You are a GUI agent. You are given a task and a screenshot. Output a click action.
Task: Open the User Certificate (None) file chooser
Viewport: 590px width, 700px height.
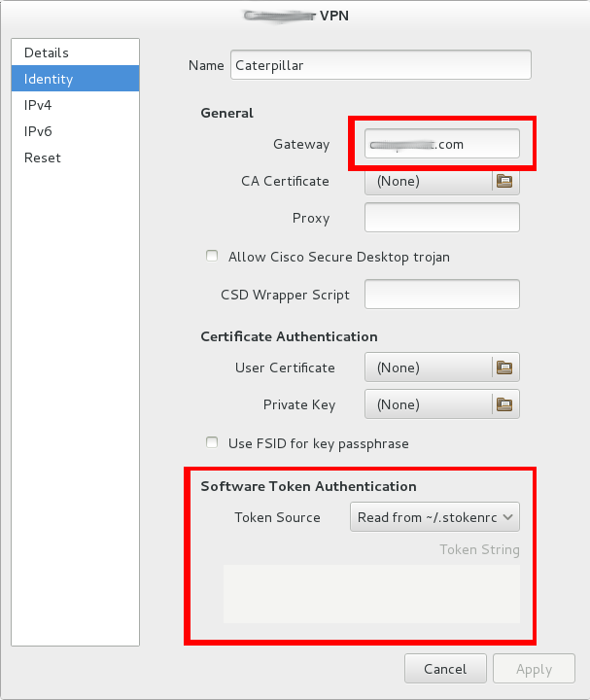click(x=442, y=367)
